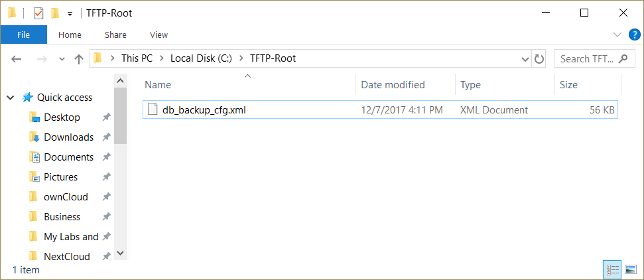
Task: Unpin Desktop from Quick access
Action: click(106, 117)
